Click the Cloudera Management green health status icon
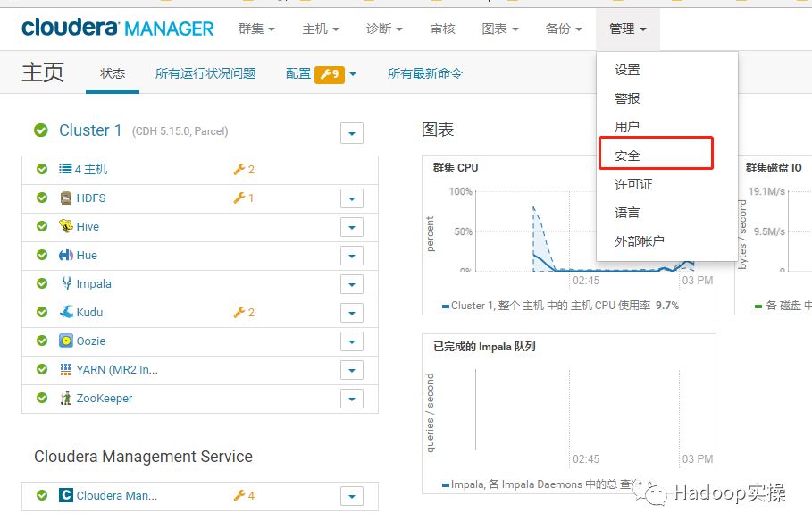 pyautogui.click(x=42, y=495)
